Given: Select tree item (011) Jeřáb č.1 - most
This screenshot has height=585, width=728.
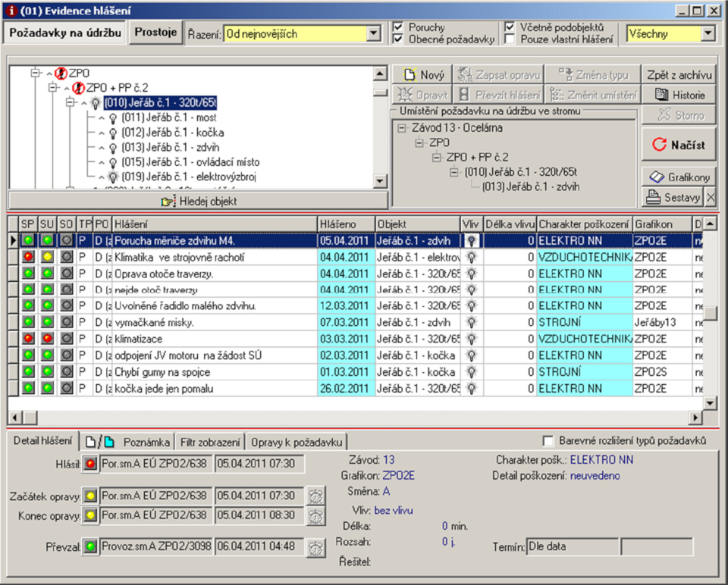Looking at the screenshot, I should point(169,117).
